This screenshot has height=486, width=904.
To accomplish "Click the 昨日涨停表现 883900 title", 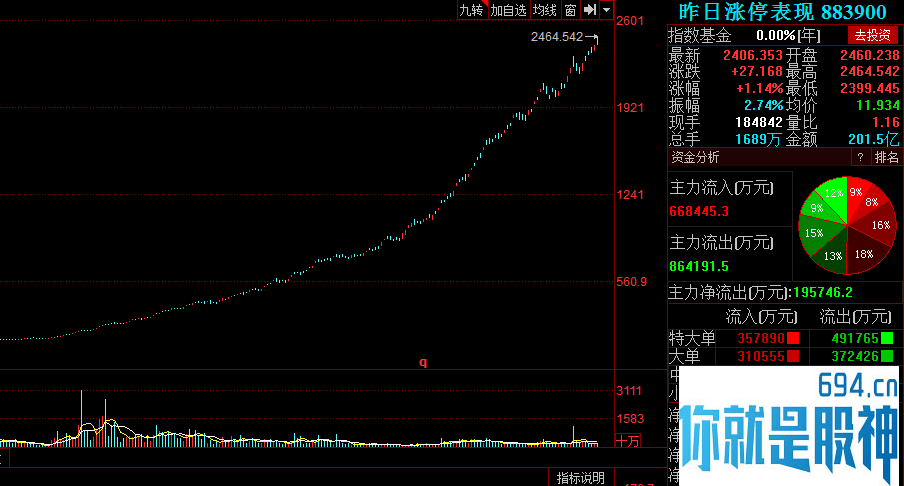I will (x=782, y=12).
